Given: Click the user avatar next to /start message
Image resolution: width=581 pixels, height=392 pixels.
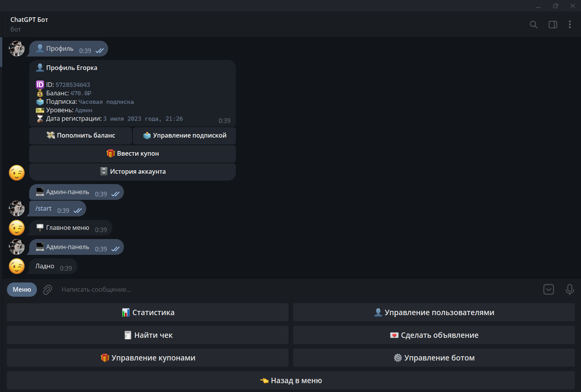Looking at the screenshot, I should (17, 209).
